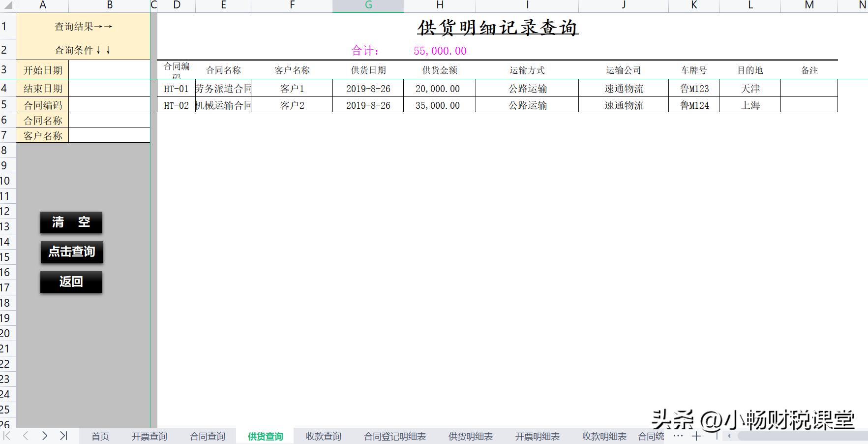
Task: Jump to the last sheet navigation icon
Action: 63,436
